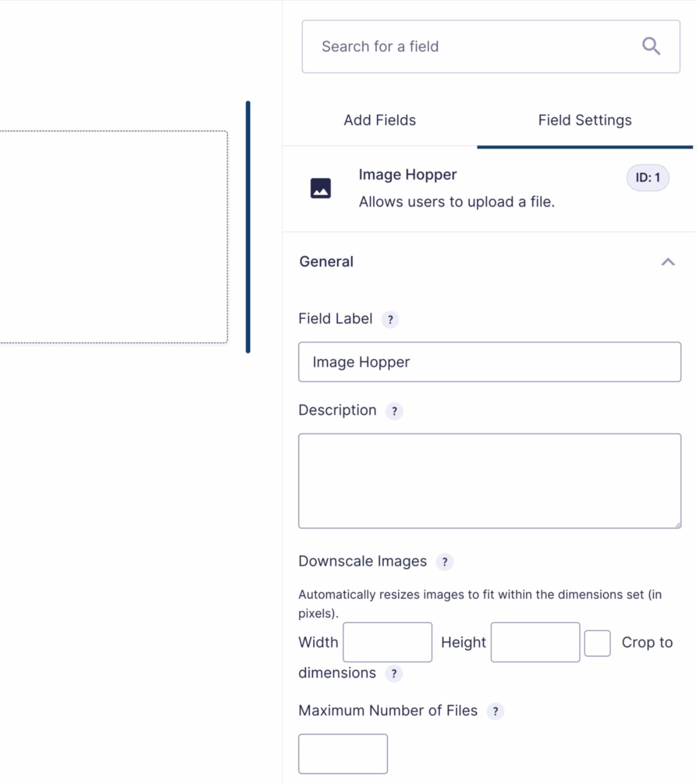The width and height of the screenshot is (697, 784).
Task: Open the Field Label help tooltip
Action: click(x=390, y=320)
